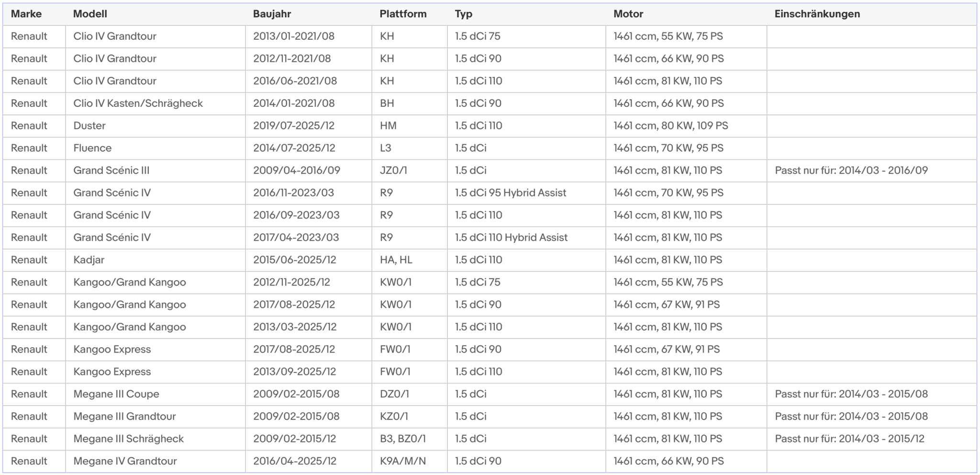Click the HA, HL platform cell
This screenshot has width=980, height=475.
click(x=410, y=260)
